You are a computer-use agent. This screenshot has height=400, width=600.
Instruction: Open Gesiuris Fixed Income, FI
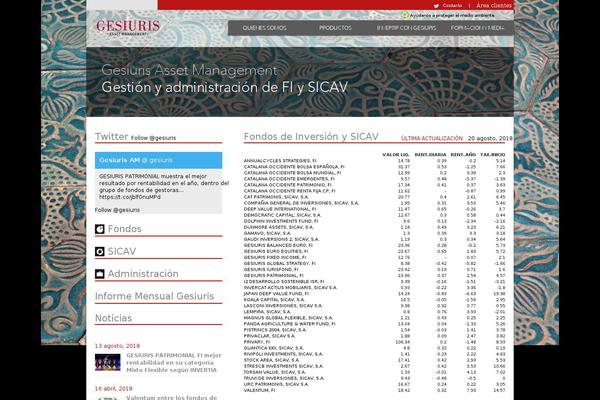pos(275,258)
